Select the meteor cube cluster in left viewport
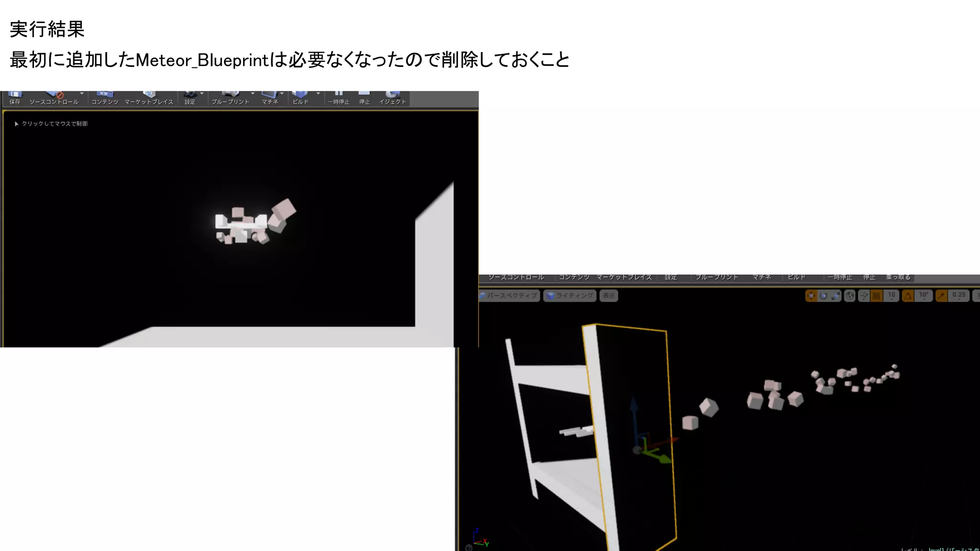The height and width of the screenshot is (551, 980). click(256, 222)
